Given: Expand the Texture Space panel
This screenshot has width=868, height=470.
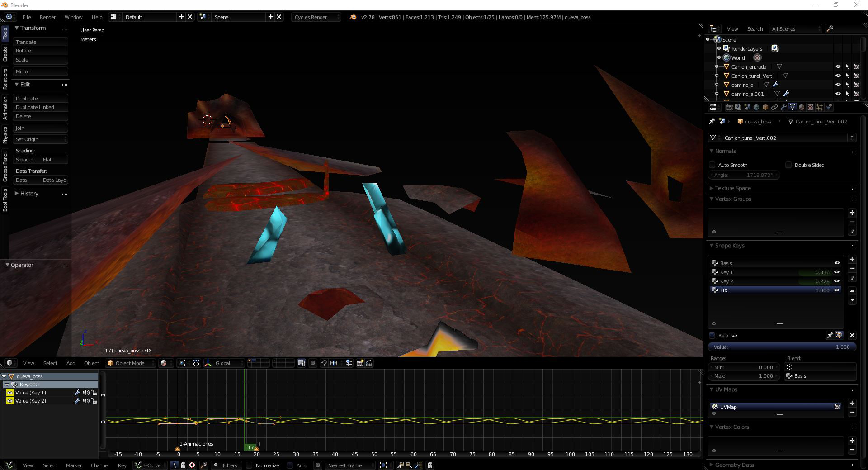Looking at the screenshot, I should (733, 188).
